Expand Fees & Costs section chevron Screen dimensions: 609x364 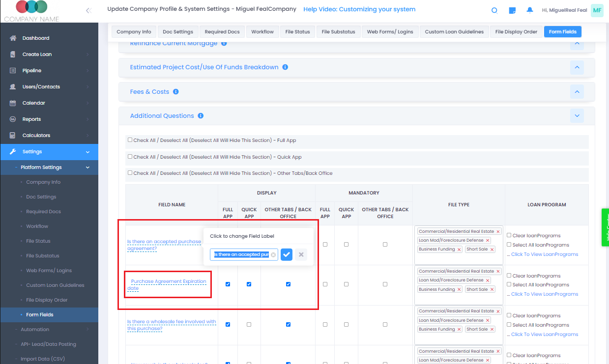[577, 92]
